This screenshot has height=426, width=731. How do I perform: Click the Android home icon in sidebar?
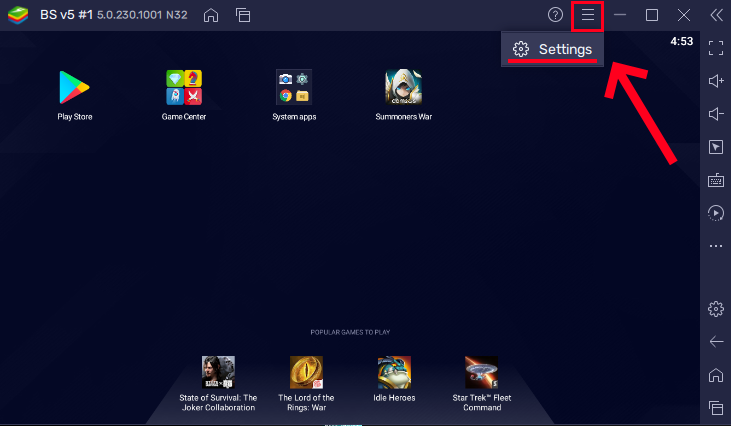[x=716, y=375]
